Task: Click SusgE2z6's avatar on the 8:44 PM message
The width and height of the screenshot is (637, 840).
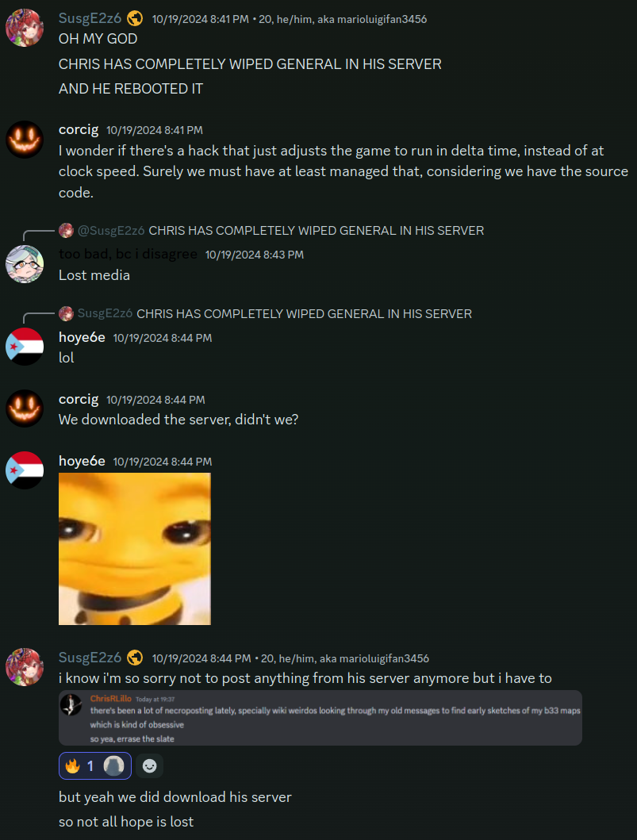Action: pyautogui.click(x=25, y=667)
